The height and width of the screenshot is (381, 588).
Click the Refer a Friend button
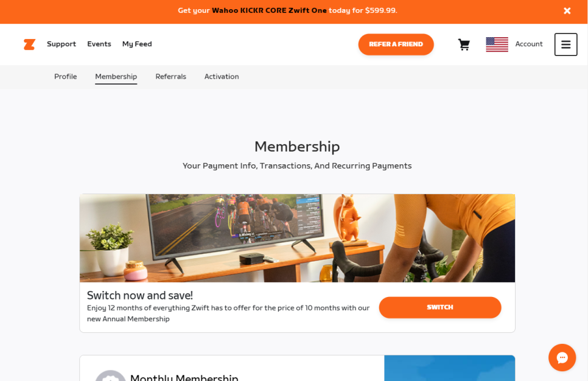click(x=396, y=44)
